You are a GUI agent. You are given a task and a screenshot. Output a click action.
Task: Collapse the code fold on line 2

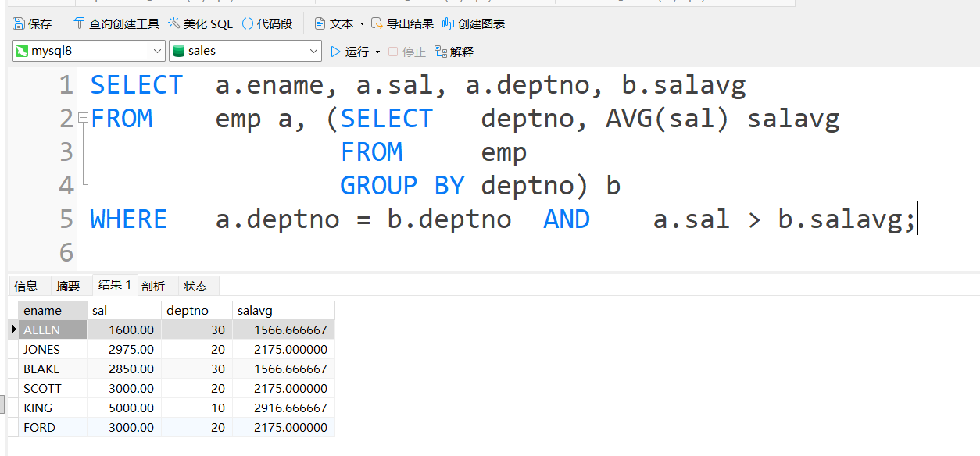(x=83, y=119)
